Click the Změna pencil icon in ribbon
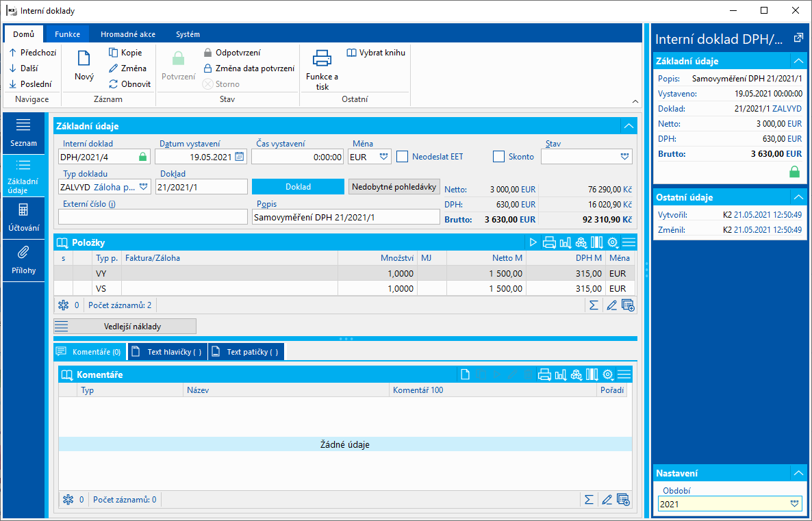This screenshot has width=812, height=521. pyautogui.click(x=114, y=68)
